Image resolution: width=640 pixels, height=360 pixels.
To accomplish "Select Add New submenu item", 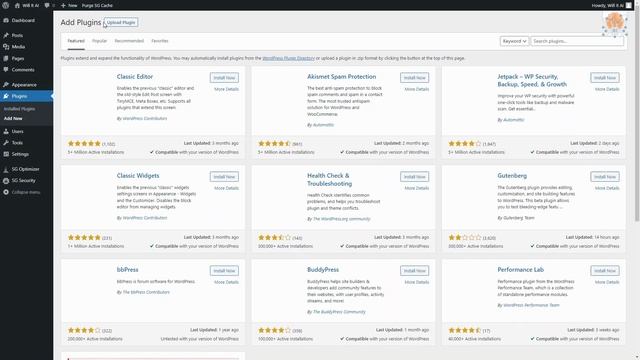I will pos(13,118).
